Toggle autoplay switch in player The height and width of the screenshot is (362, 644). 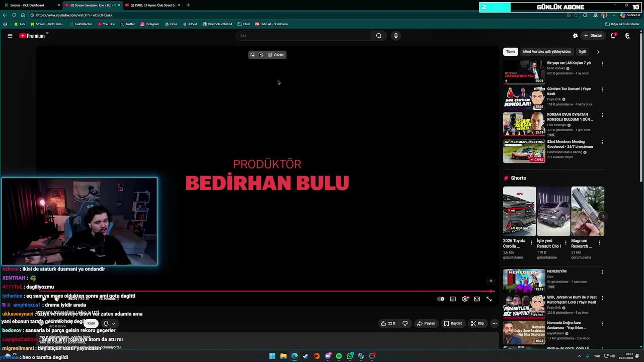pyautogui.click(x=441, y=299)
